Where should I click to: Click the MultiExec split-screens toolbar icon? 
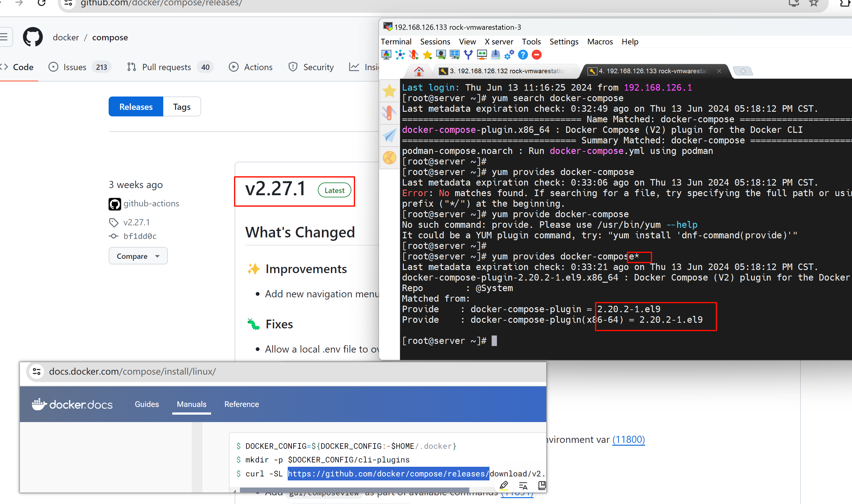coord(454,55)
